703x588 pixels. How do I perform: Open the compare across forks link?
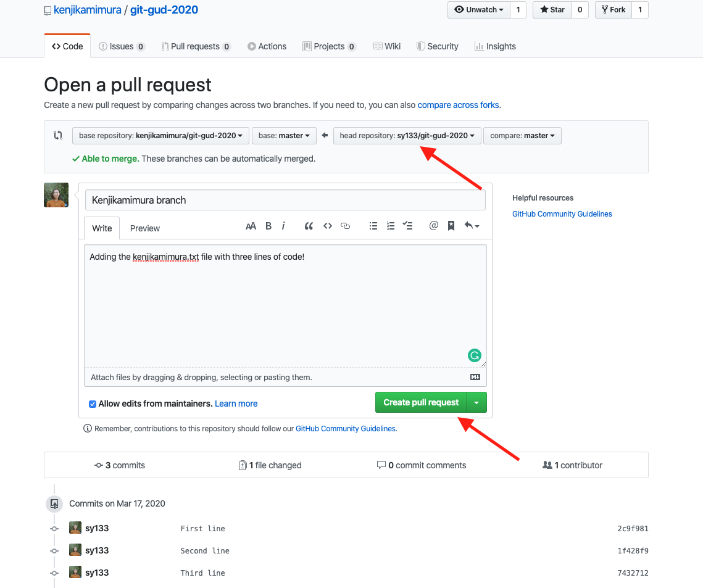pyautogui.click(x=458, y=105)
